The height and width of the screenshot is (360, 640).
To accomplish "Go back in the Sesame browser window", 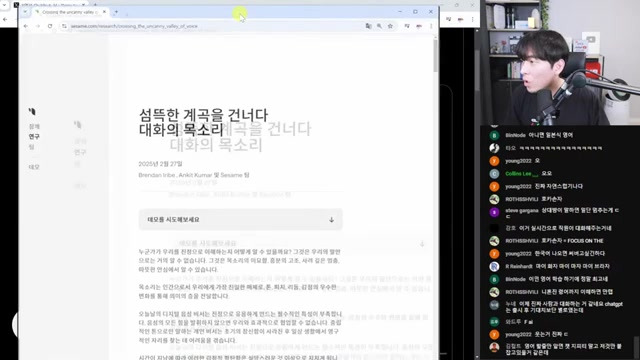I will (26, 26).
